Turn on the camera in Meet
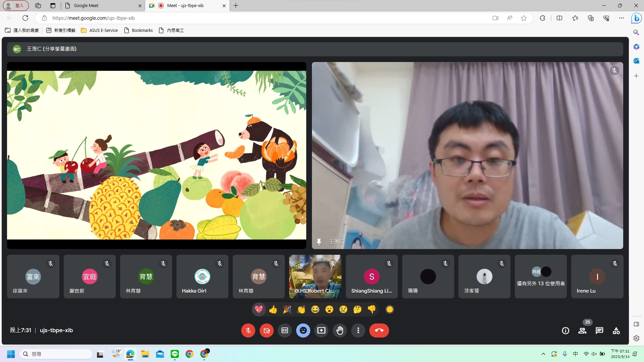The image size is (644, 362). click(x=266, y=330)
